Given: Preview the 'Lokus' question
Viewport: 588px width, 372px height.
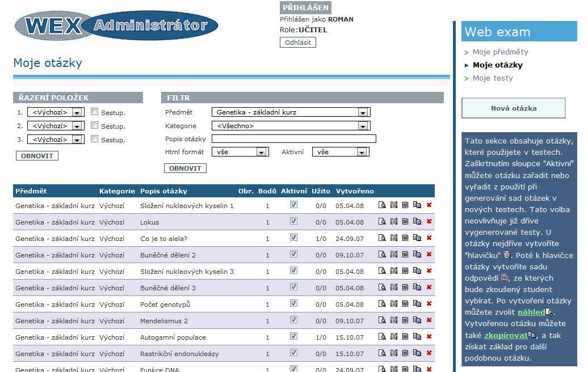Looking at the screenshot, I should (382, 221).
